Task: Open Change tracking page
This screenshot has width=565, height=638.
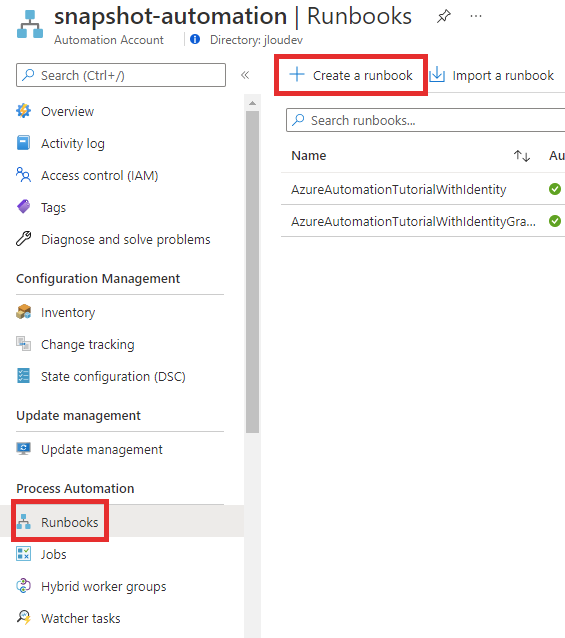Action: [x=87, y=345]
